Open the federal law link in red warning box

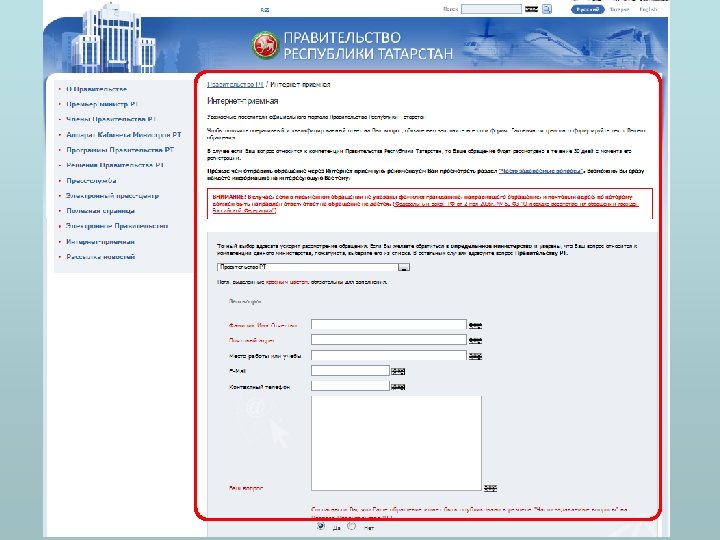click(425, 207)
